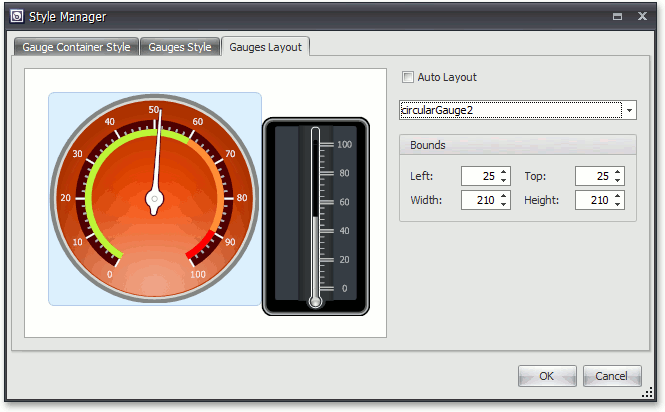Viewport: 665px width, 412px height.
Task: Switch to Gauge Container Style tab
Action: [x=75, y=47]
